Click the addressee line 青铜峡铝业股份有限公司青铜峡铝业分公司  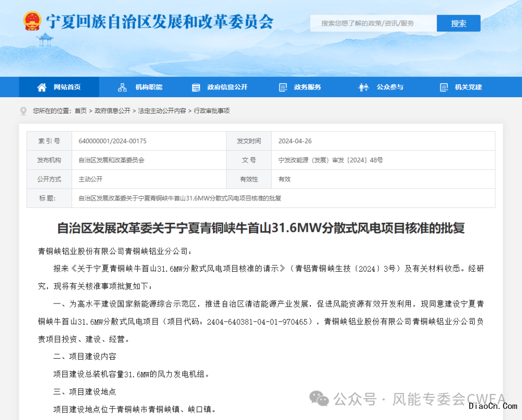pyautogui.click(x=115, y=251)
